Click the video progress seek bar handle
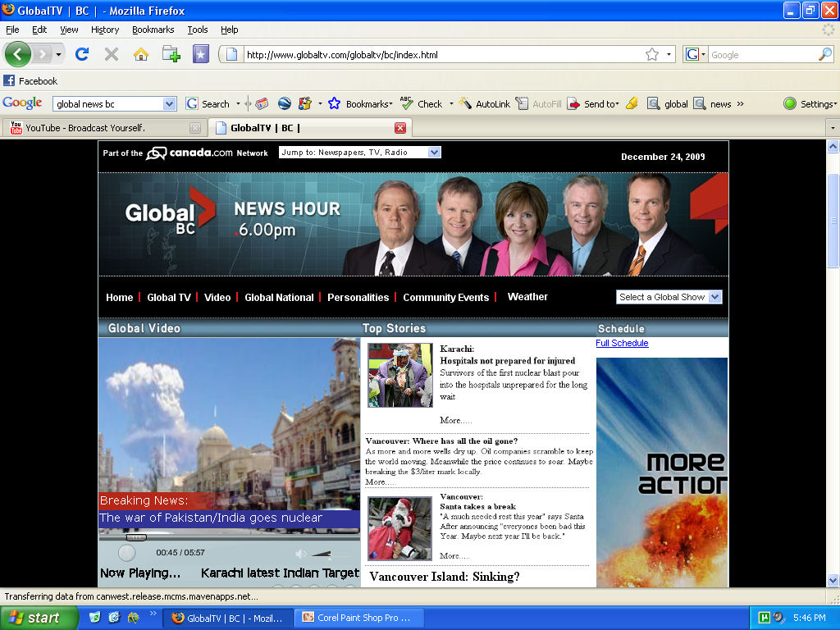840x630 pixels. [136, 537]
